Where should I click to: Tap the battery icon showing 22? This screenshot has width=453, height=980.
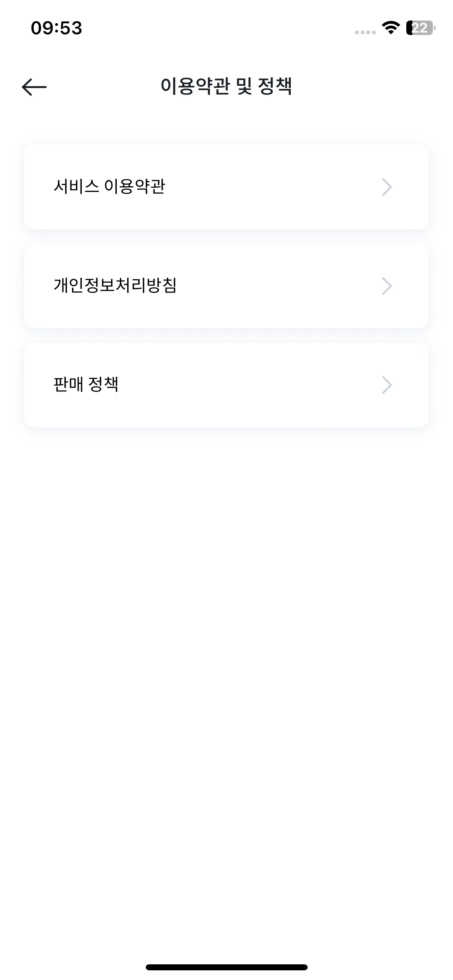420,28
